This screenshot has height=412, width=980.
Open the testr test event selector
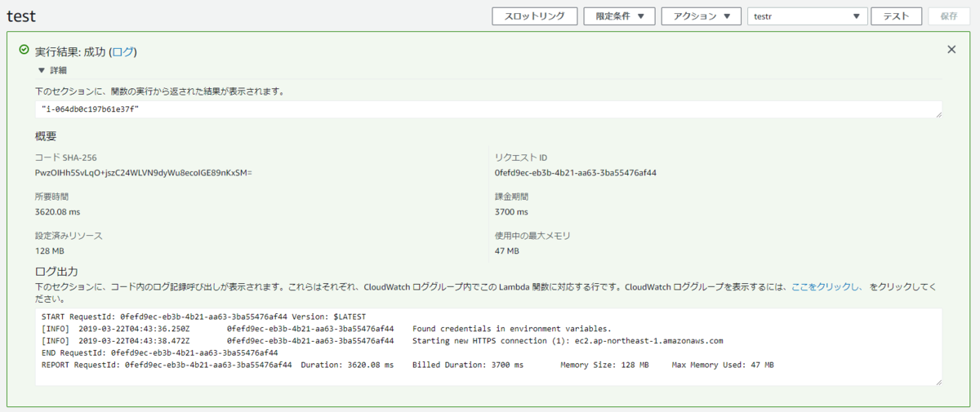click(x=807, y=16)
